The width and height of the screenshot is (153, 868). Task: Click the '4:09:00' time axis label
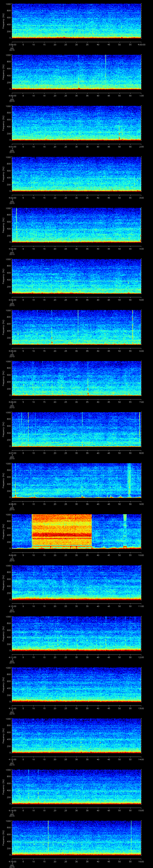click(12, 555)
